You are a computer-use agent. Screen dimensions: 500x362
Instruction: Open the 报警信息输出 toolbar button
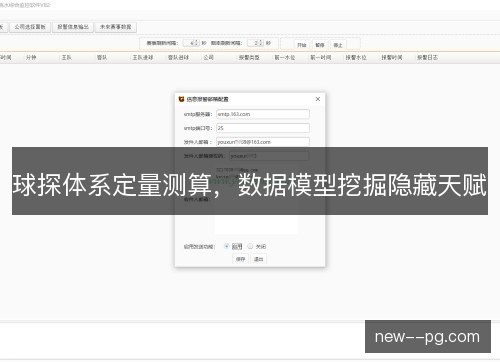(73, 27)
